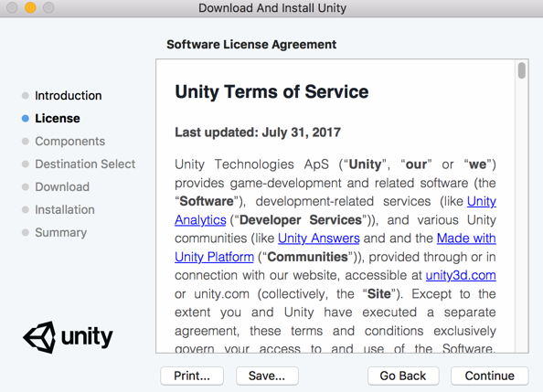Click the Save... button

pyautogui.click(x=267, y=376)
